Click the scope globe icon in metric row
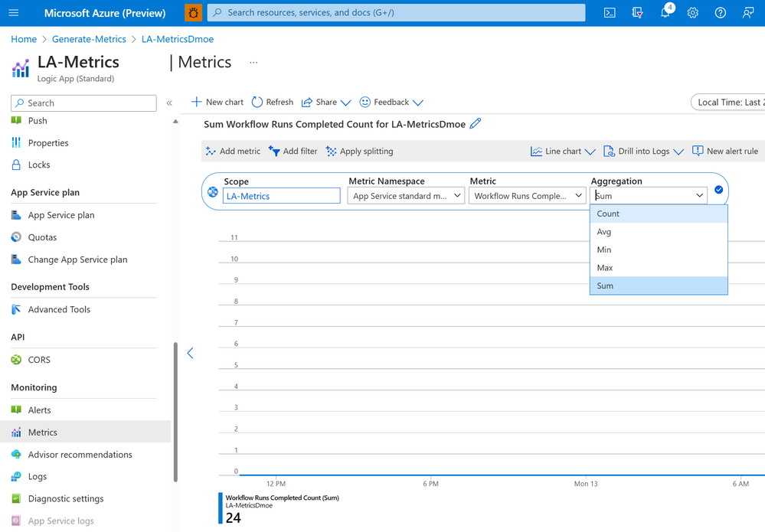The width and height of the screenshot is (765, 532). [x=213, y=191]
